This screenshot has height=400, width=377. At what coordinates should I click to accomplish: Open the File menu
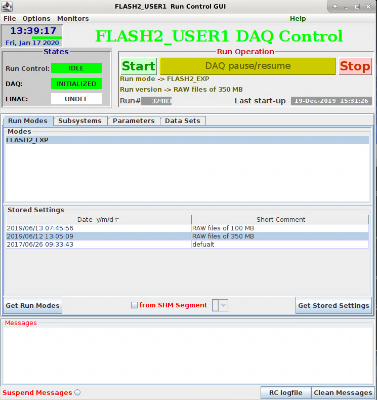click(x=10, y=19)
